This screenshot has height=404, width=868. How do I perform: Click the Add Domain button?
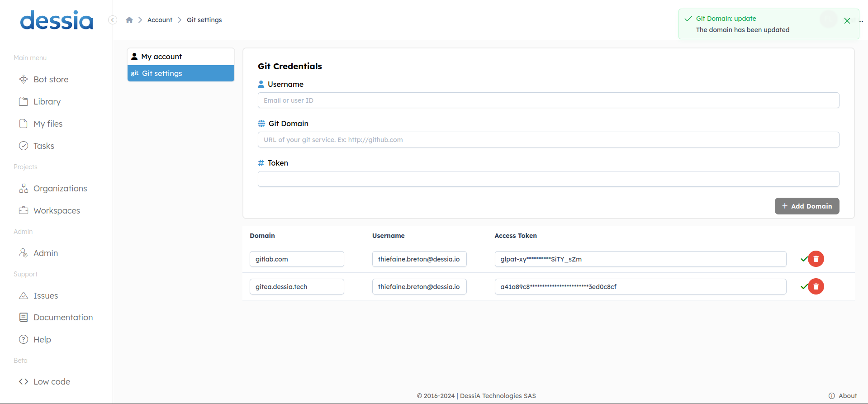point(807,206)
